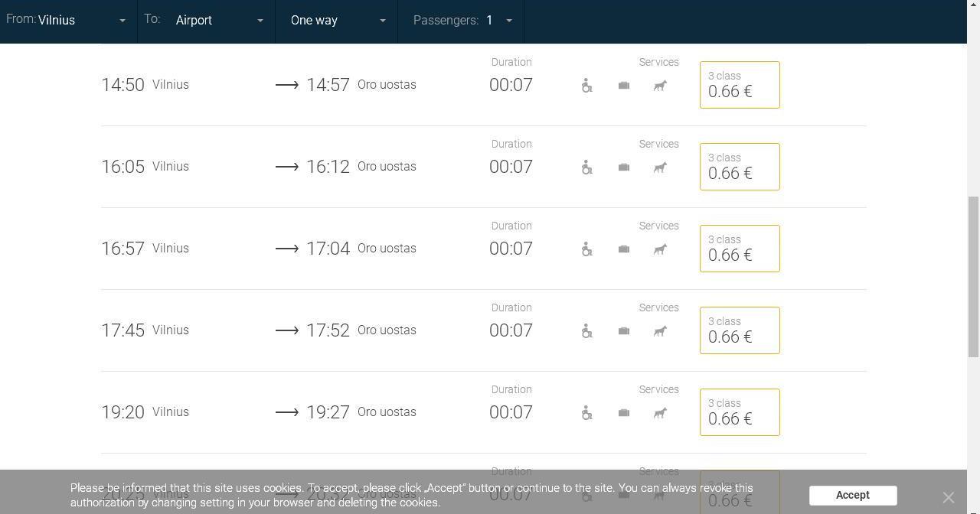Open the Passengers count dropdown
Viewport: 980px width, 514px height.
461,21
